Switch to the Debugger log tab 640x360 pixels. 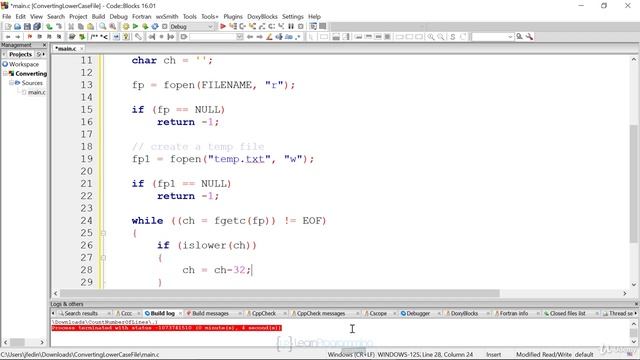pyautogui.click(x=418, y=313)
